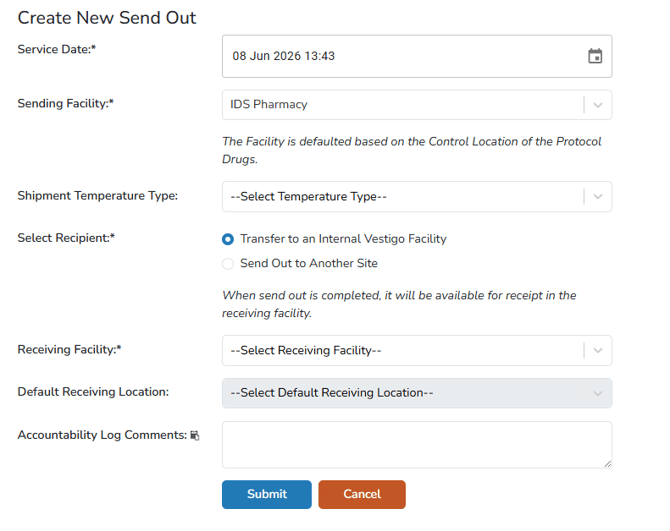Viewport: 670px width, 531px height.
Task: Click the Sending Facility chevron arrow
Action: [x=598, y=105]
